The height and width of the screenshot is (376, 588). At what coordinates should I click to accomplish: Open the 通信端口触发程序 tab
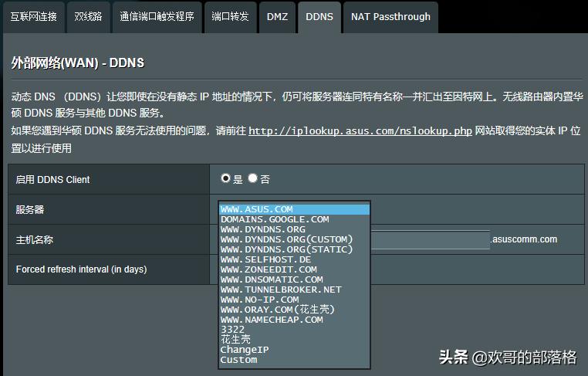pos(157,17)
